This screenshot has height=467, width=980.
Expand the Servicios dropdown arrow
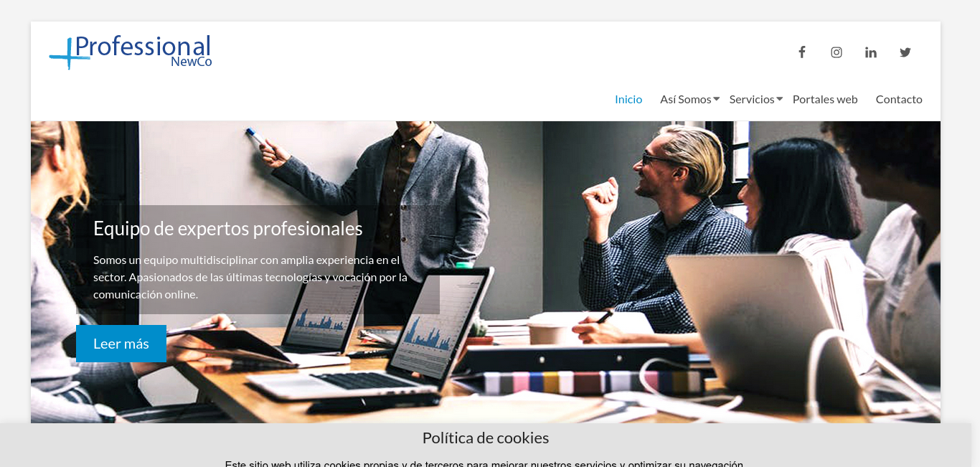(x=779, y=99)
